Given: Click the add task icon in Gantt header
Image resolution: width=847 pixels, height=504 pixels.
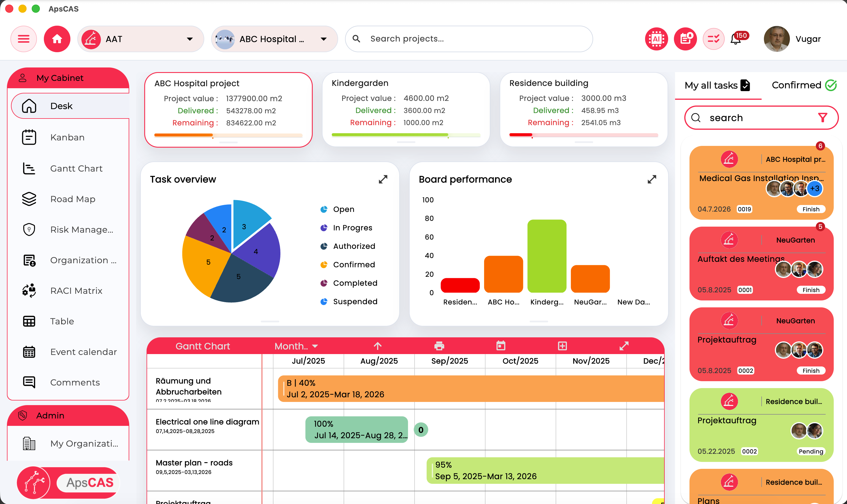Looking at the screenshot, I should tap(562, 346).
